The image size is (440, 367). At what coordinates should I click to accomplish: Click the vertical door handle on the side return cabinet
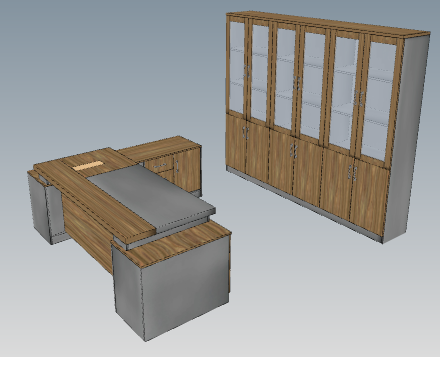177,166
